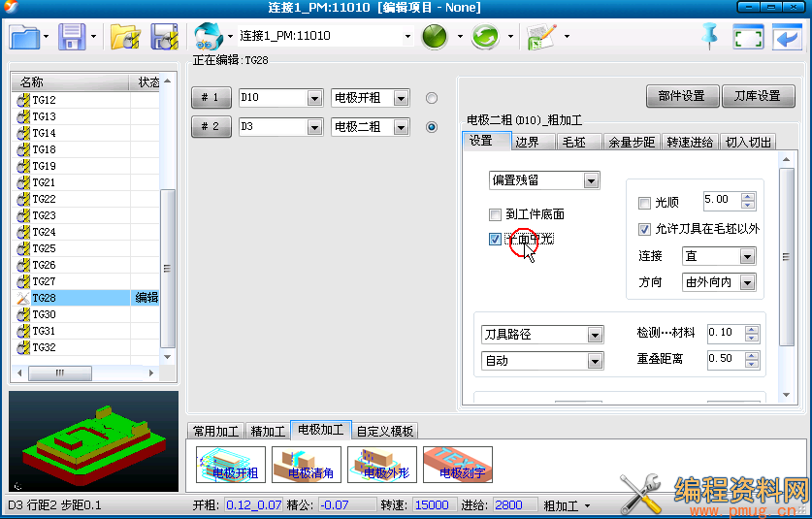Click the 刀库设置 button

[x=758, y=96]
